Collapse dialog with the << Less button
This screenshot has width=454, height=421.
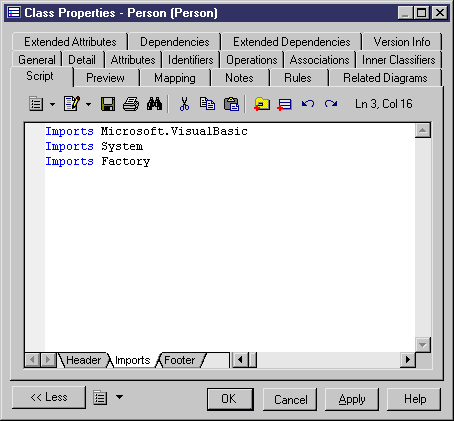point(49,397)
